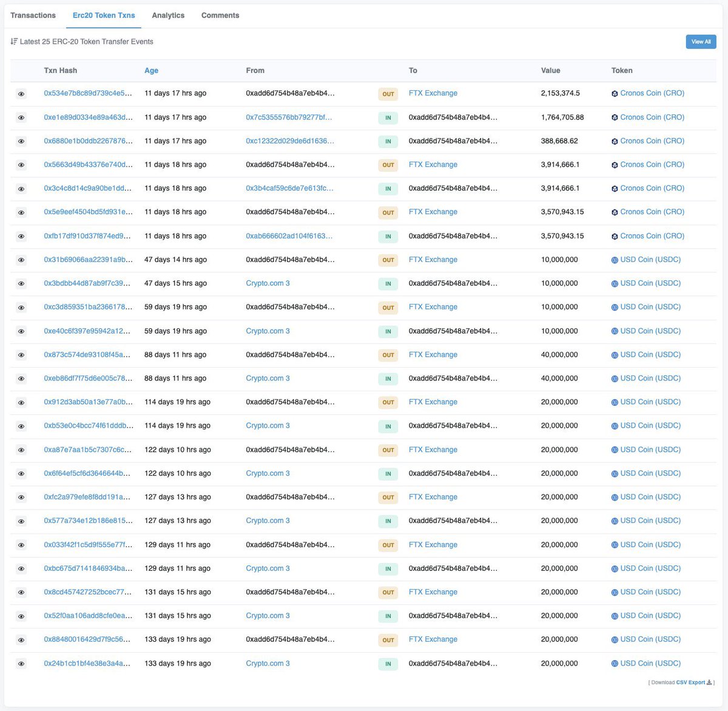This screenshot has height=711, width=728.
Task: Click eye icon for 0xc3d859351ba2366178 row
Action: 21,308
